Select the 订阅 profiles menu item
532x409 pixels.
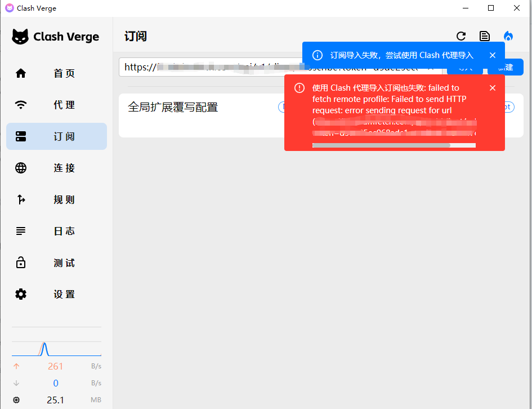point(56,136)
